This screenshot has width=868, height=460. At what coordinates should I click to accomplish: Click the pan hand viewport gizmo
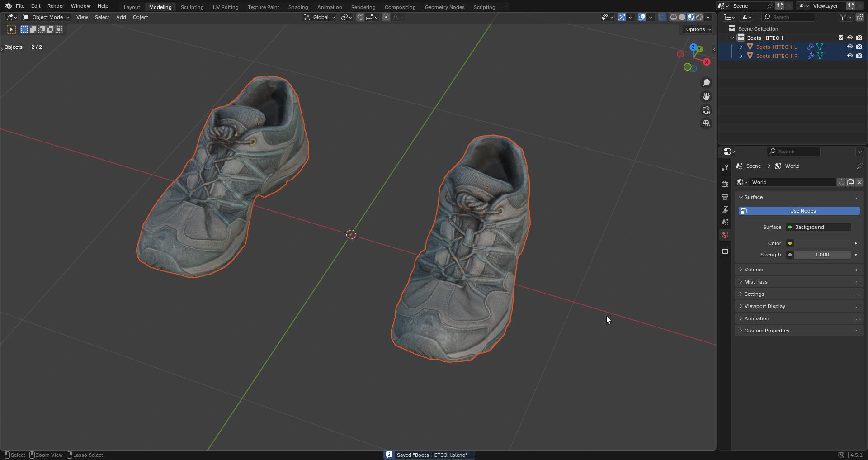[x=706, y=96]
